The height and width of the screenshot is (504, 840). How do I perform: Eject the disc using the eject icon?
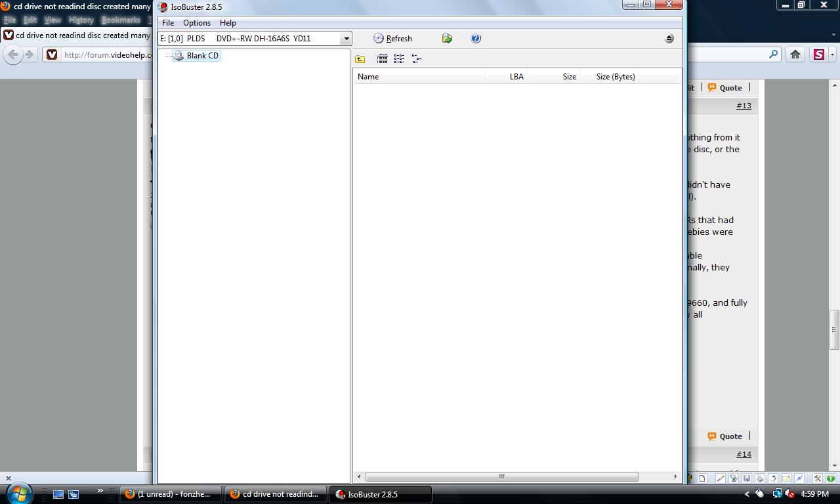669,39
